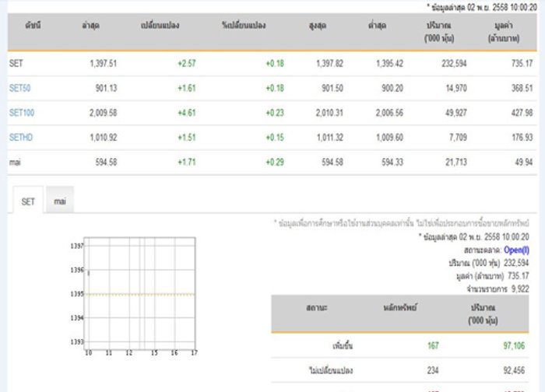
Task: Click the สูงสุด column header
Action: tap(318, 26)
